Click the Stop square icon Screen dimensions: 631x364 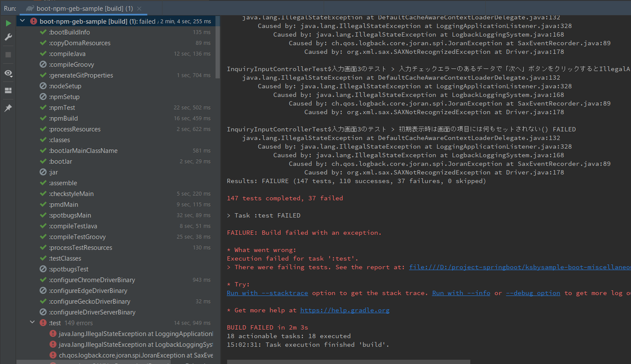[8, 55]
